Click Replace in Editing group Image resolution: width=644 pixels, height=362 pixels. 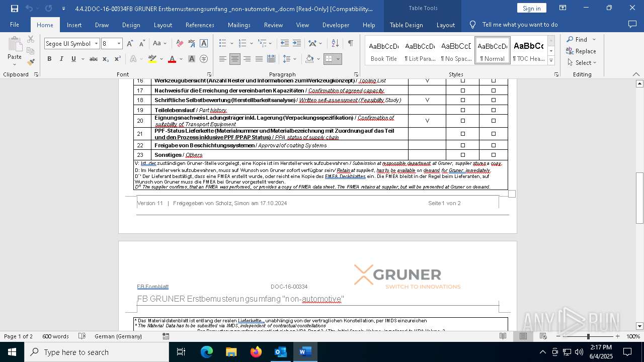(x=581, y=51)
